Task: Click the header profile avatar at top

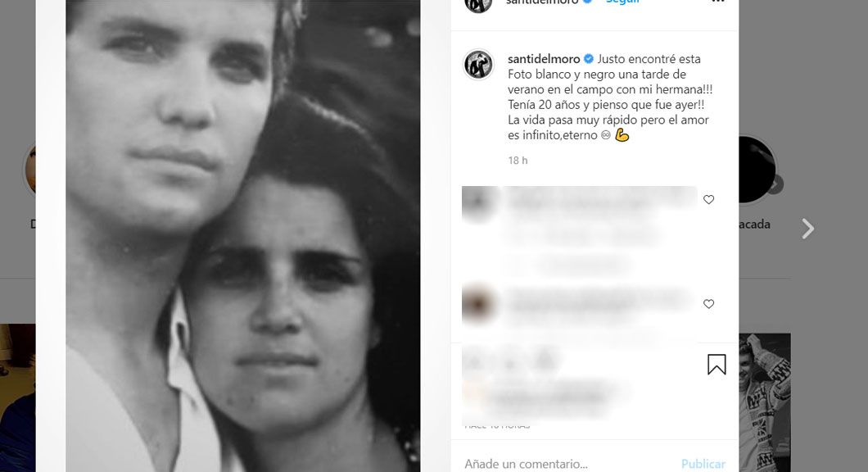Action: 478,3
